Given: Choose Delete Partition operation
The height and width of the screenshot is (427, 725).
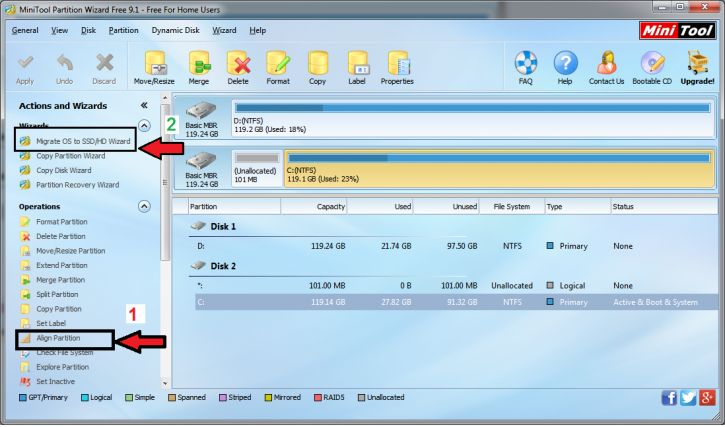Looking at the screenshot, I should pos(53,236).
